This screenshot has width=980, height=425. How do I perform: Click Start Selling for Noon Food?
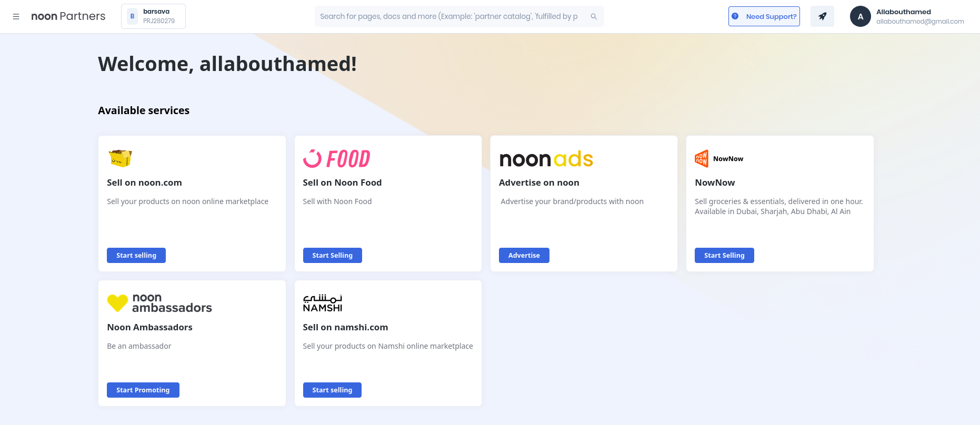click(333, 255)
